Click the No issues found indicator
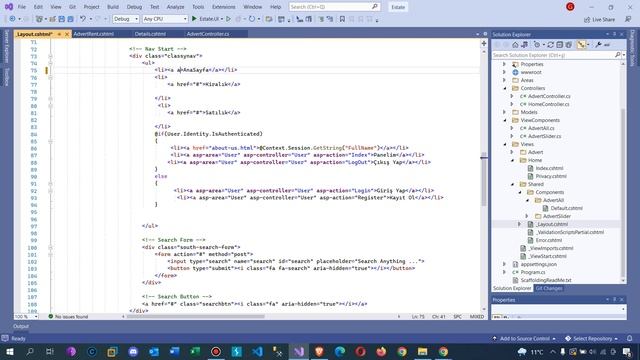 (x=68, y=316)
